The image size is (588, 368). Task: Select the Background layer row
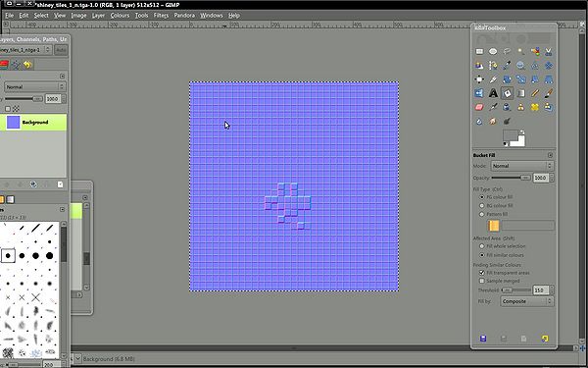(x=33, y=123)
